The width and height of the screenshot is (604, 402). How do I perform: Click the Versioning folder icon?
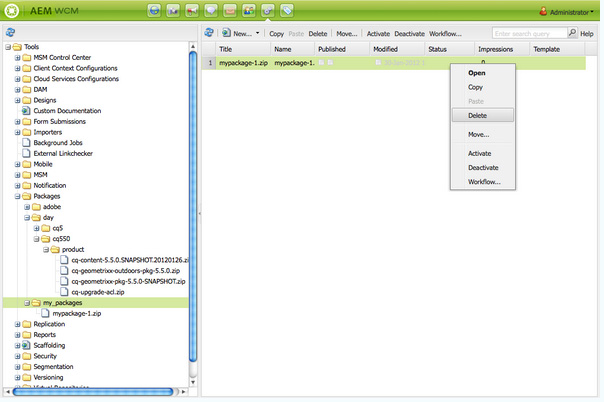(x=27, y=377)
